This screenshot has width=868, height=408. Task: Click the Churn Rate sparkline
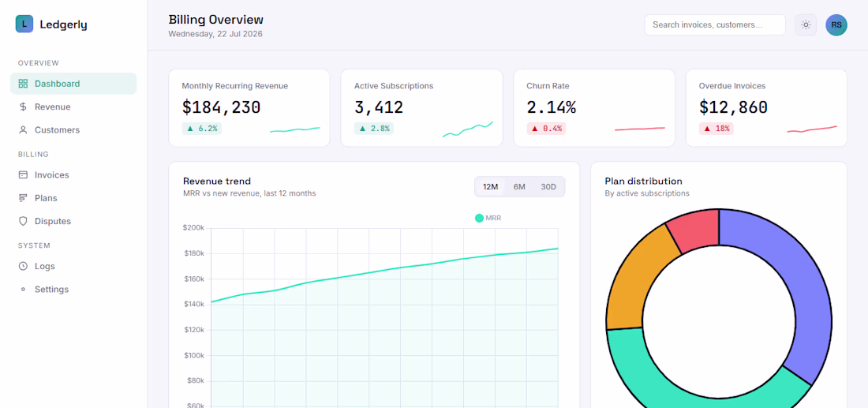pyautogui.click(x=639, y=129)
